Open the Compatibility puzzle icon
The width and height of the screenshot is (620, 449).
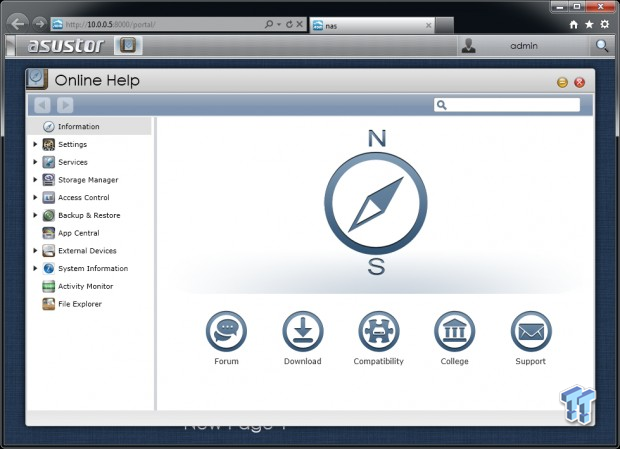378,331
